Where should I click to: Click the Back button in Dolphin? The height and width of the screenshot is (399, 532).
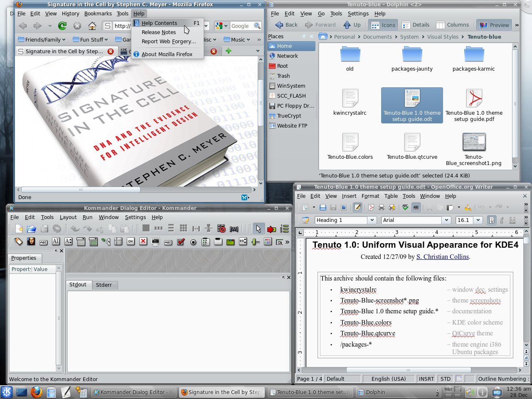[286, 25]
